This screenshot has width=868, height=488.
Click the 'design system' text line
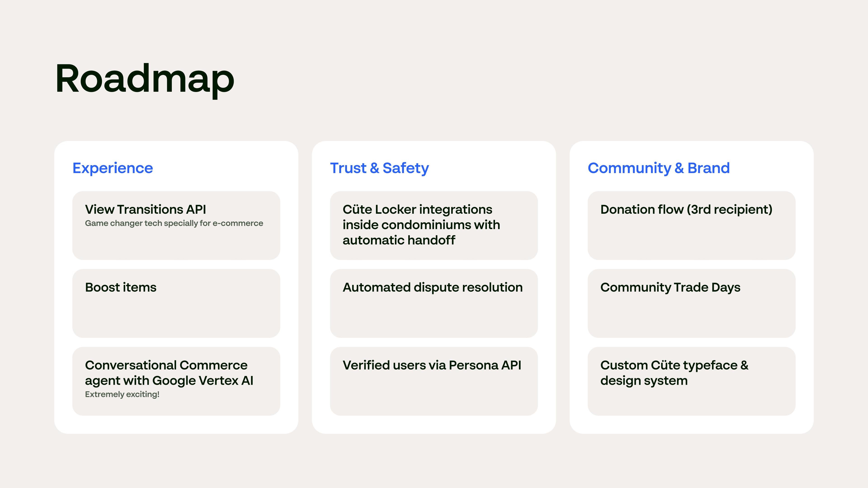pos(644,380)
